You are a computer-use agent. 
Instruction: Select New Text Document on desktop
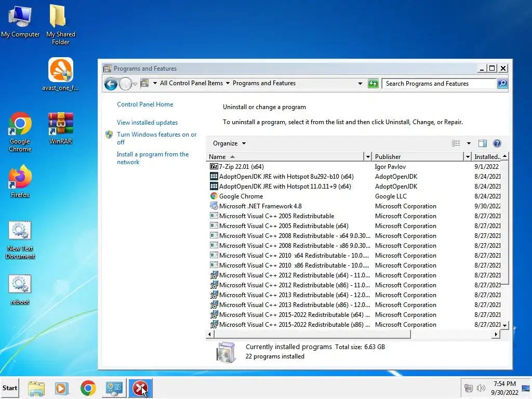click(20, 240)
